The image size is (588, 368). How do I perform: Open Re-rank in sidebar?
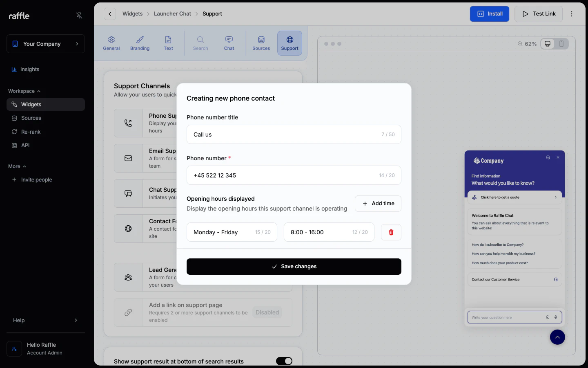(x=46, y=132)
